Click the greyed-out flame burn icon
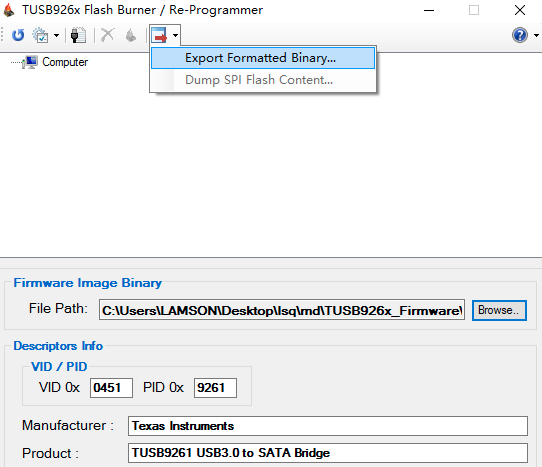Viewport: 542px width, 467px height. tap(131, 35)
